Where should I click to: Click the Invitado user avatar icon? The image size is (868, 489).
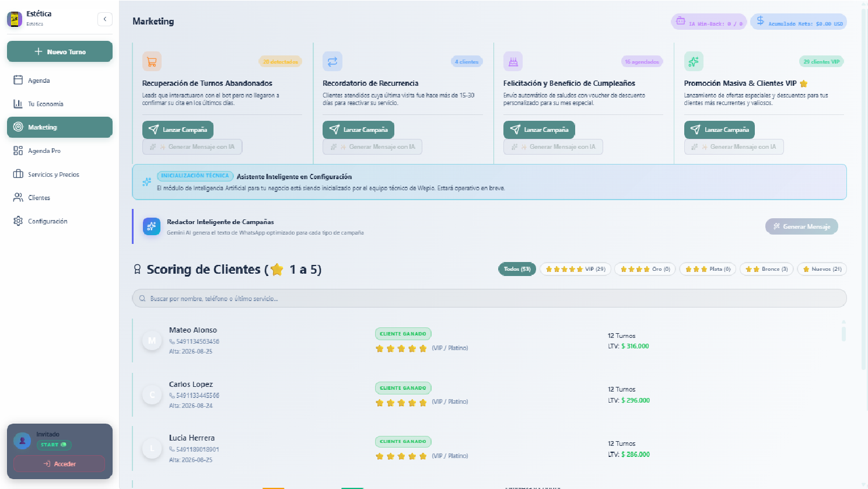pos(22,441)
